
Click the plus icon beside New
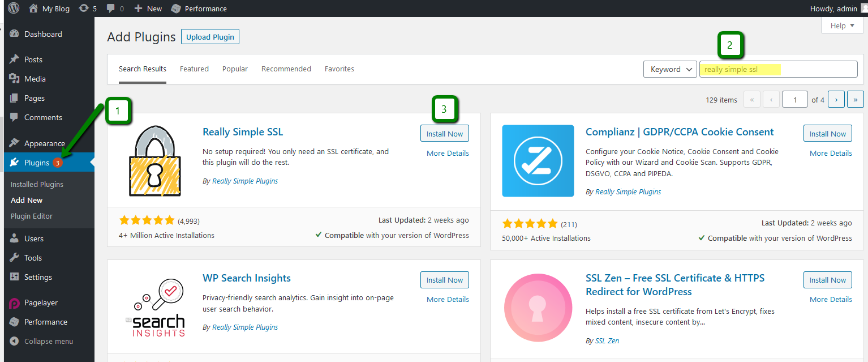[x=138, y=8]
